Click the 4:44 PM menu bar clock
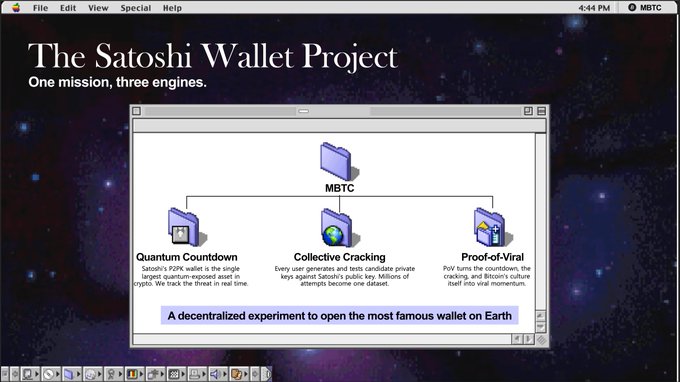The height and width of the screenshot is (382, 680). [594, 8]
